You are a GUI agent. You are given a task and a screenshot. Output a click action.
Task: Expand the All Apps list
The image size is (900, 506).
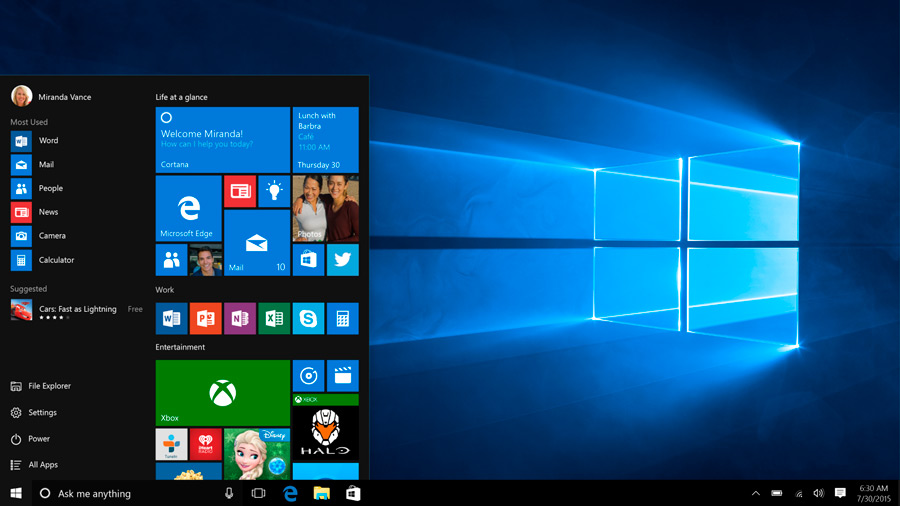(x=42, y=465)
